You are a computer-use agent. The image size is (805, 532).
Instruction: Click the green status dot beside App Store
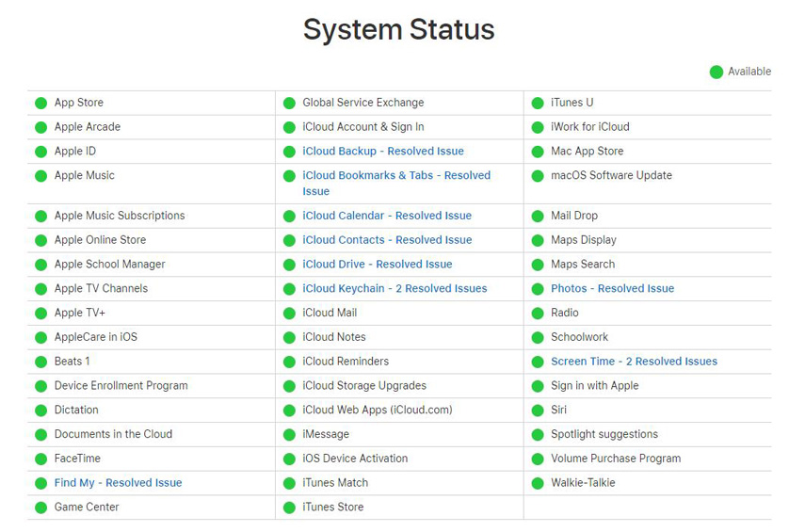point(40,103)
